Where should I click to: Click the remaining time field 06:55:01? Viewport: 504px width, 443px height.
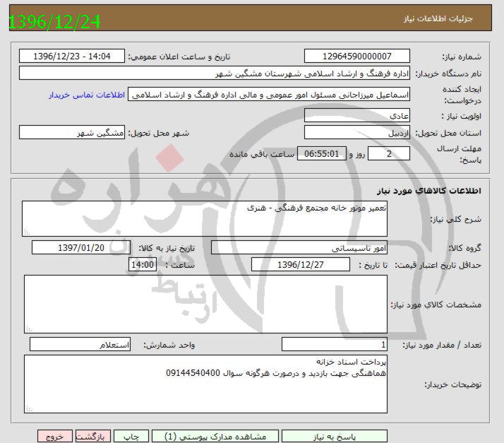(321, 153)
